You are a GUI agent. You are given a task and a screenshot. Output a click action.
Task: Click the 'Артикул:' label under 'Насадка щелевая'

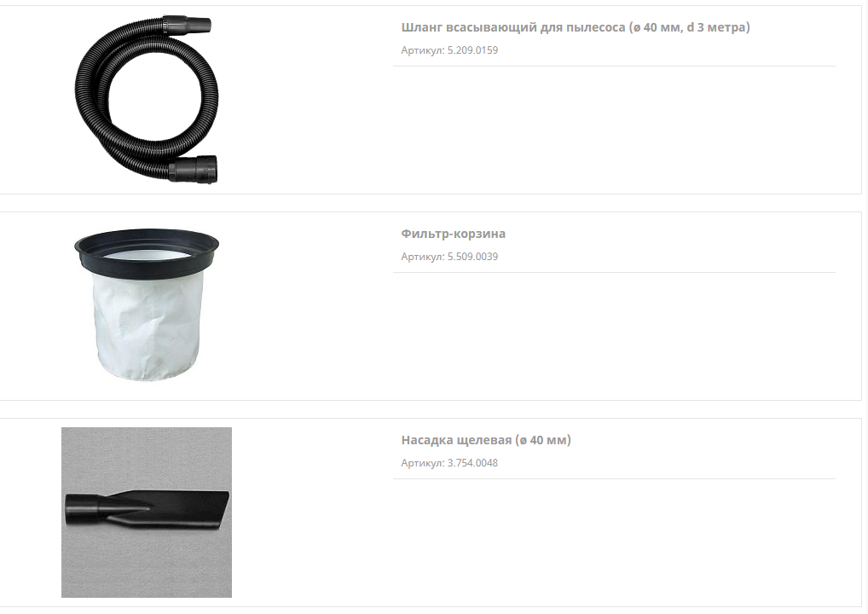(423, 463)
